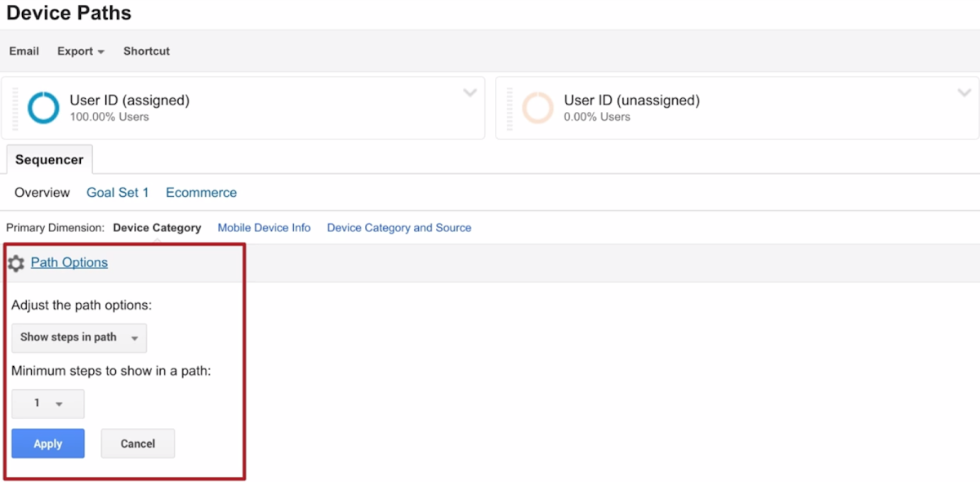The height and width of the screenshot is (482, 980).
Task: Click the Path Options gear icon
Action: 16,264
